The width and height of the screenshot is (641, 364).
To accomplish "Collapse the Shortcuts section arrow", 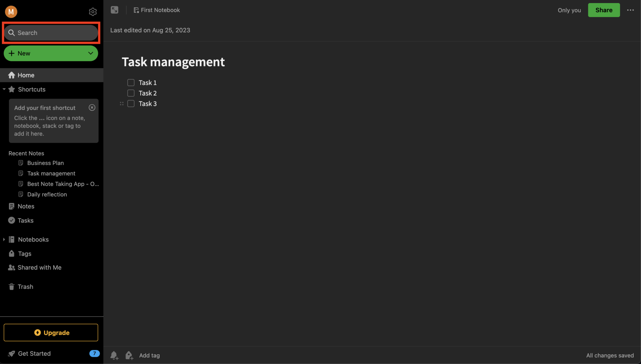I will pyautogui.click(x=4, y=89).
